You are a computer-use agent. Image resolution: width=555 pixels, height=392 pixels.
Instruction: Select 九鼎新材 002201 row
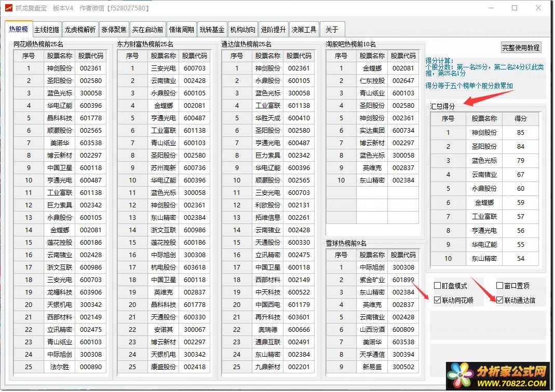[x=268, y=367]
